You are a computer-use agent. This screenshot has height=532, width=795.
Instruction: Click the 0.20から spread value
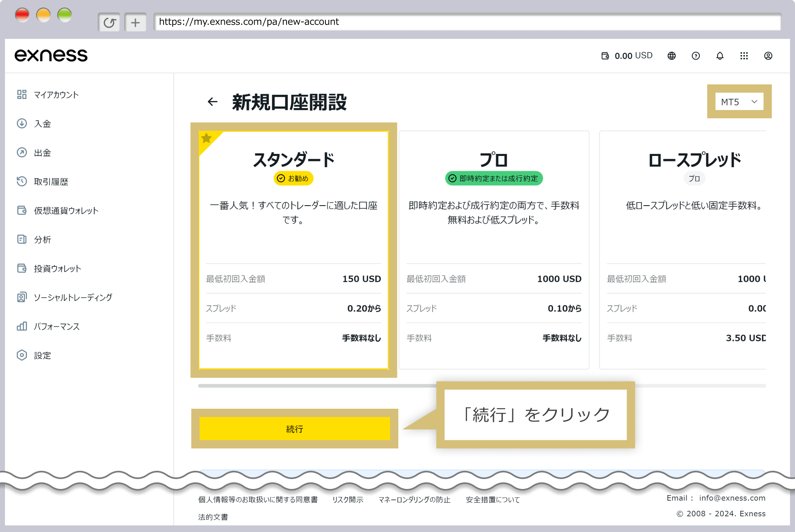point(364,308)
